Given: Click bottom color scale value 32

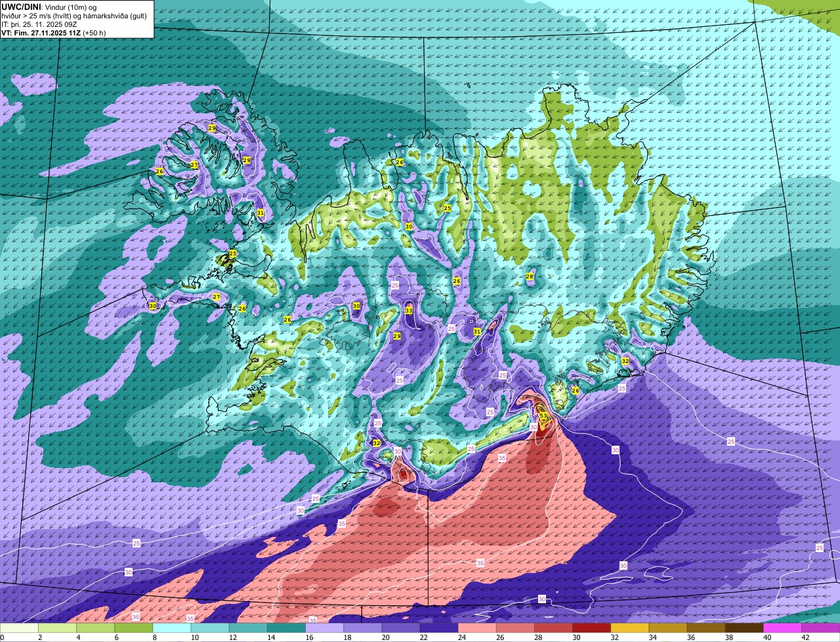Looking at the screenshot, I should point(614,637).
